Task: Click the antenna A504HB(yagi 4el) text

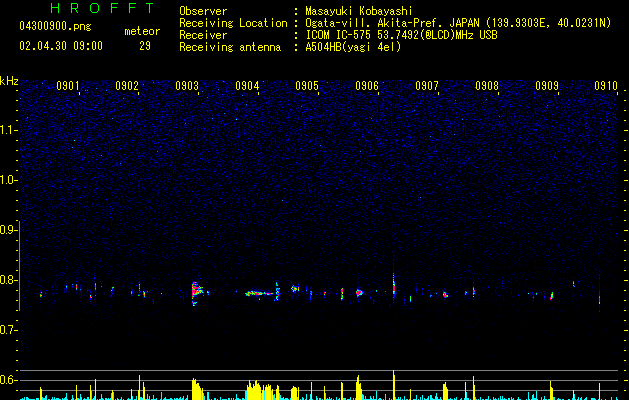Action: pos(353,47)
